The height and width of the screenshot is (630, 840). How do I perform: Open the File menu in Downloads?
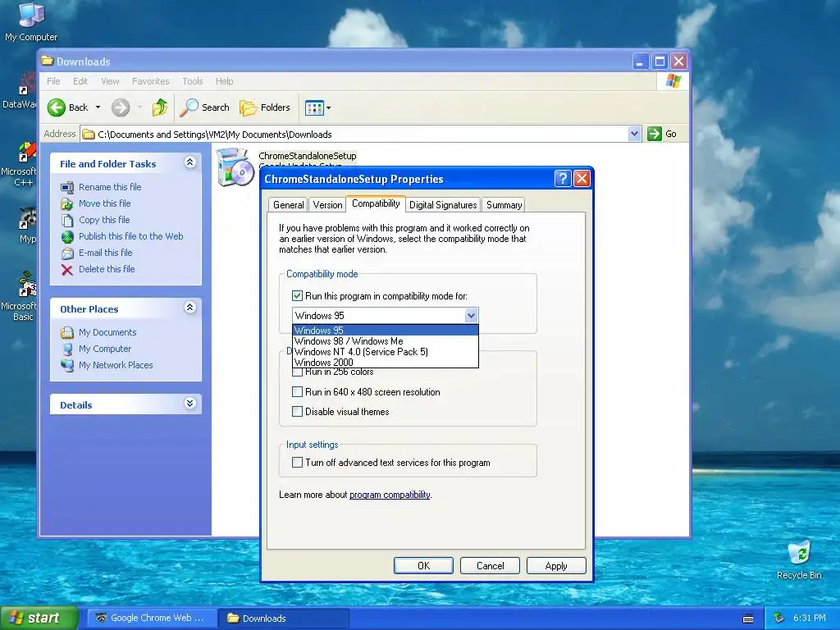(x=53, y=81)
